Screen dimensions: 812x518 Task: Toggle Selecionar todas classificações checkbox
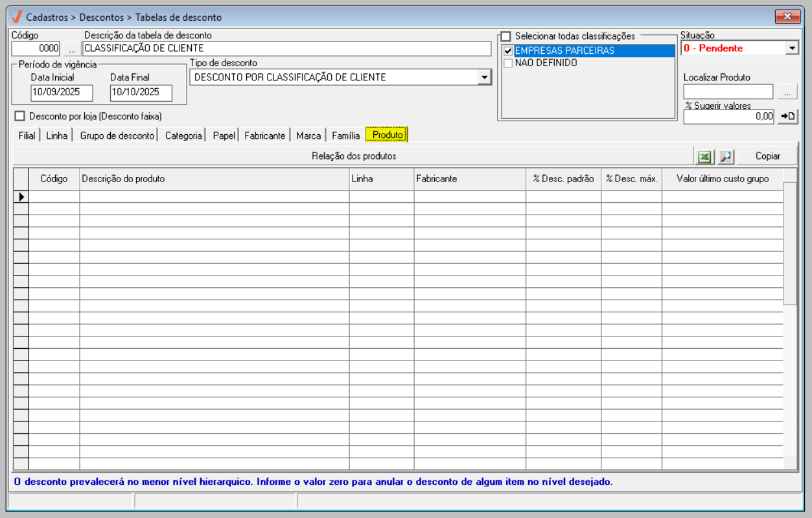coord(506,36)
